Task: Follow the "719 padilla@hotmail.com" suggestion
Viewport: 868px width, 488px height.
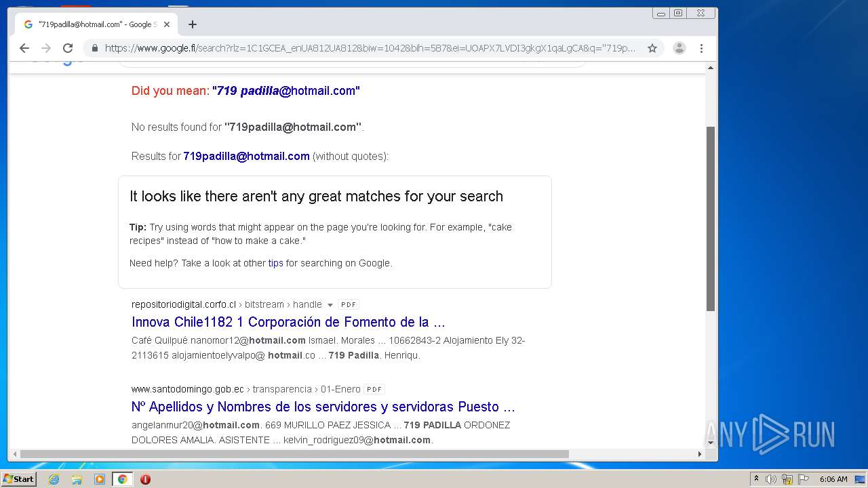Action: click(286, 91)
